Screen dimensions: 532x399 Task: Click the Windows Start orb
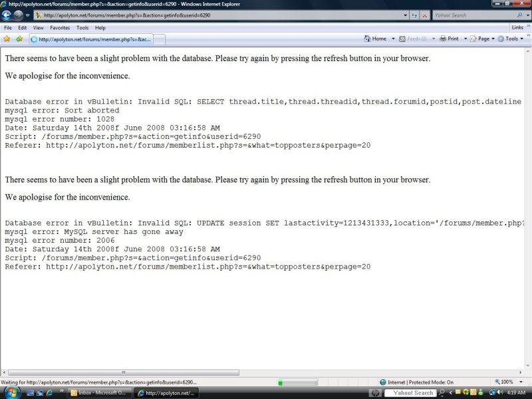pyautogui.click(x=11, y=392)
